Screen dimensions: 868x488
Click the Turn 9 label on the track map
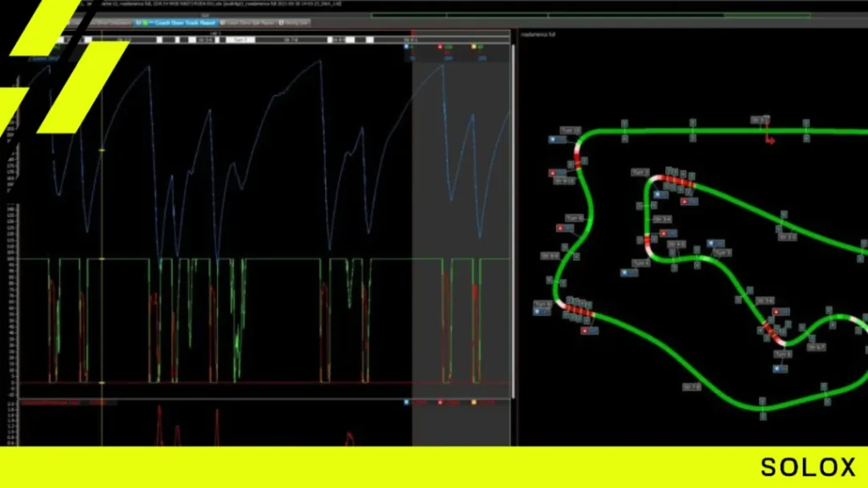[574, 219]
